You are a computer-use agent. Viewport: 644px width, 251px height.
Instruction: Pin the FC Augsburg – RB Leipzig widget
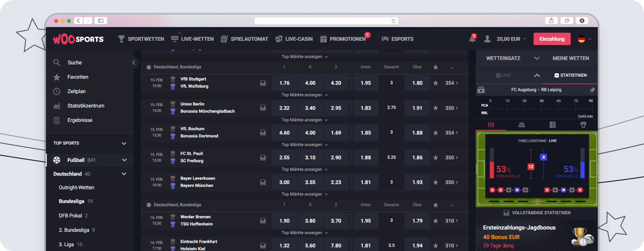click(x=592, y=90)
